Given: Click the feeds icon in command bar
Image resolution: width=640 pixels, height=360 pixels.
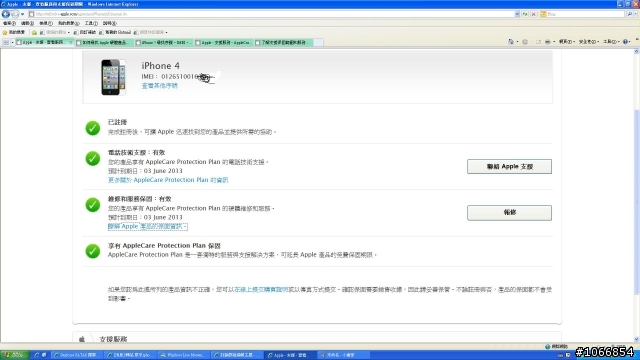Looking at the screenshot, I should 525,42.
